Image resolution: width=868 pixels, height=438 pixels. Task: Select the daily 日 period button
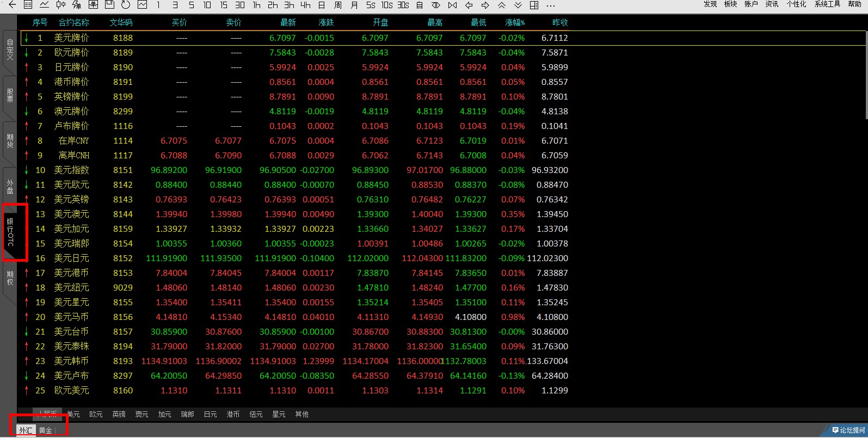pyautogui.click(x=322, y=5)
